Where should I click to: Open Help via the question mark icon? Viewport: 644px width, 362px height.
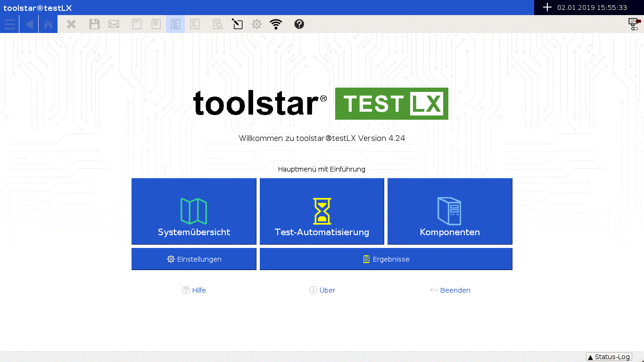pos(299,24)
